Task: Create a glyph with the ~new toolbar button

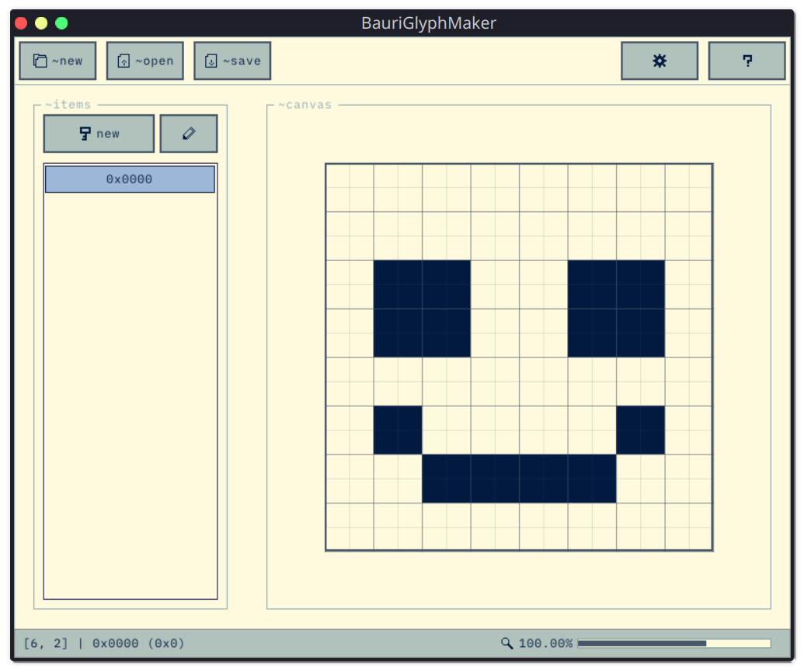Action: (57, 60)
